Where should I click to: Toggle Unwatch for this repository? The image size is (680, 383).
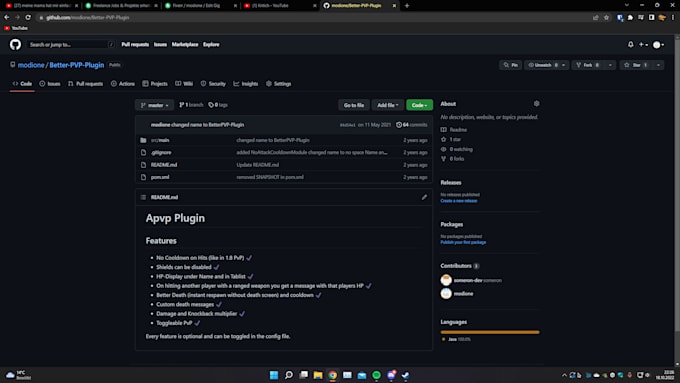542,65
